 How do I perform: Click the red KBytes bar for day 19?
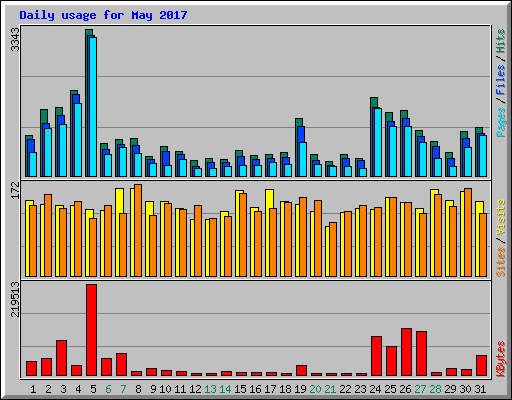coord(301,371)
